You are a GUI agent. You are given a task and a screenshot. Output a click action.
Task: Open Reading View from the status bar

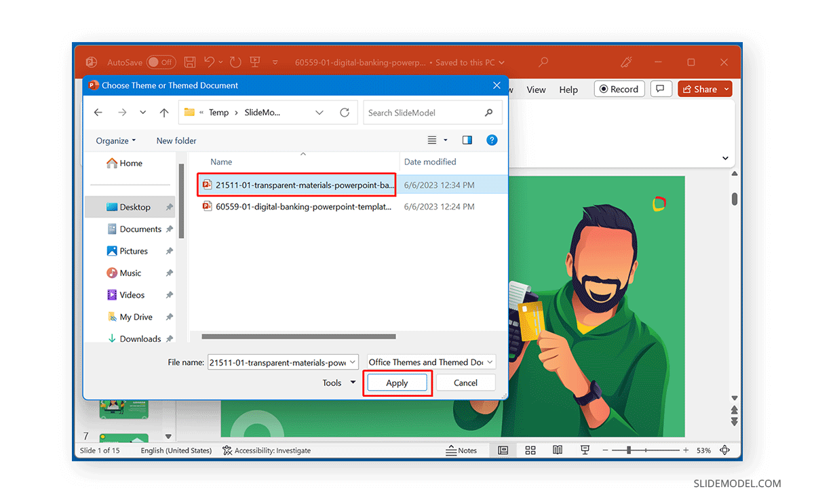tap(557, 450)
